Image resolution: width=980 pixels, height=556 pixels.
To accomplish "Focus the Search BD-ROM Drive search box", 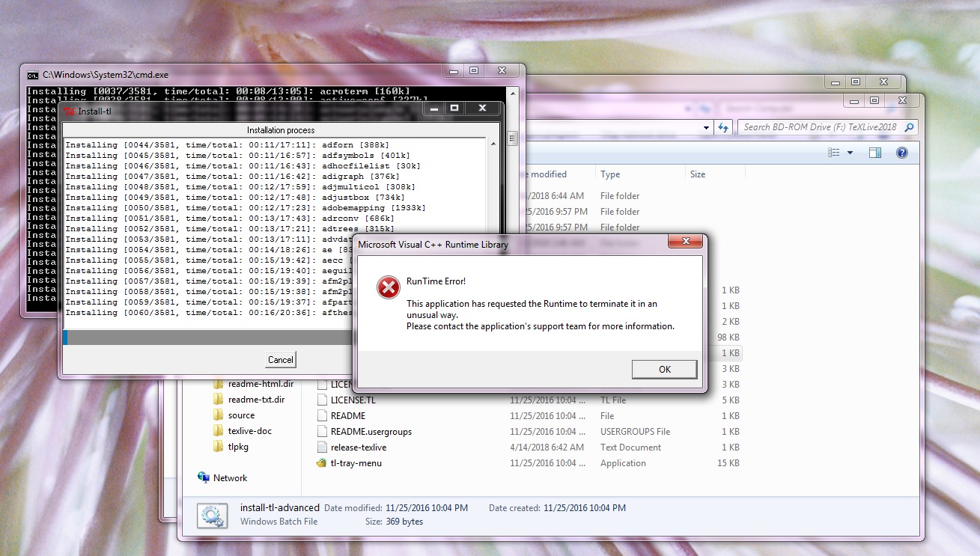I will (827, 127).
